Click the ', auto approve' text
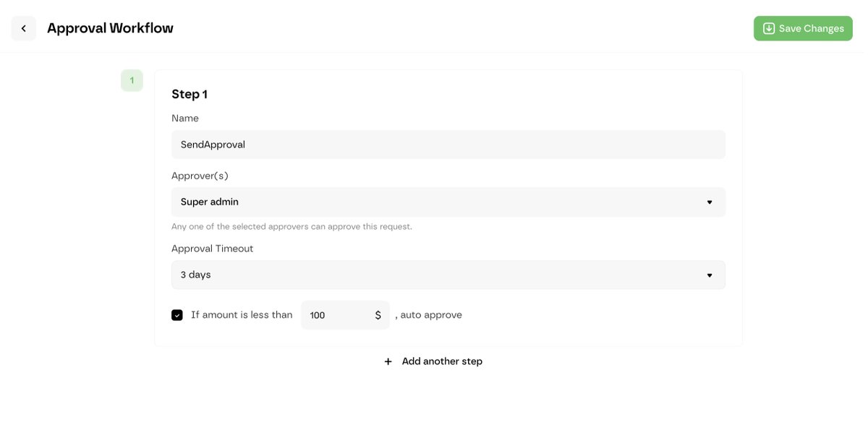 [428, 315]
